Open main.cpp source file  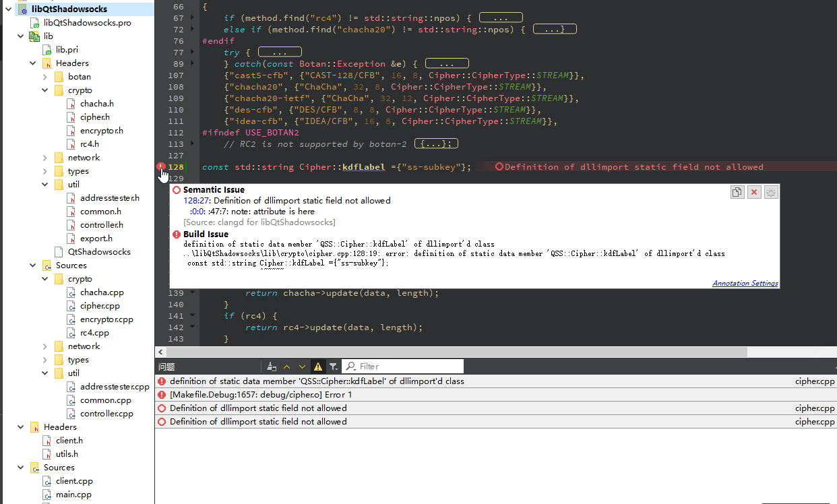point(73,495)
